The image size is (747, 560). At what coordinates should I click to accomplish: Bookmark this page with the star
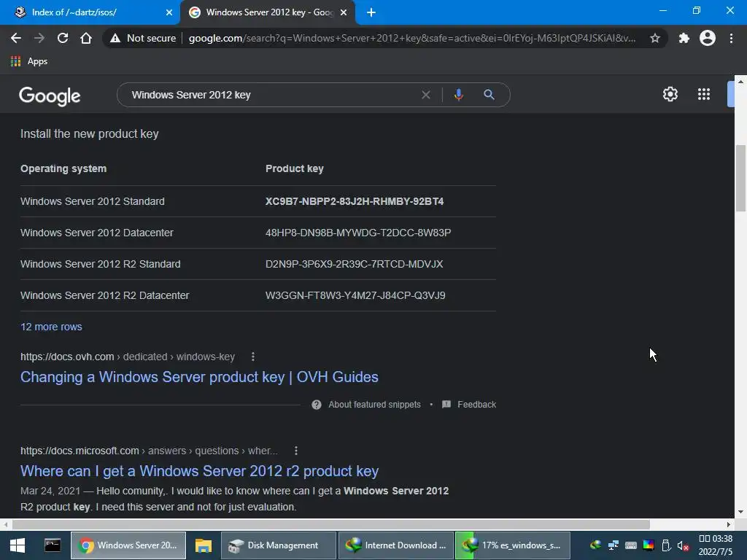point(655,38)
